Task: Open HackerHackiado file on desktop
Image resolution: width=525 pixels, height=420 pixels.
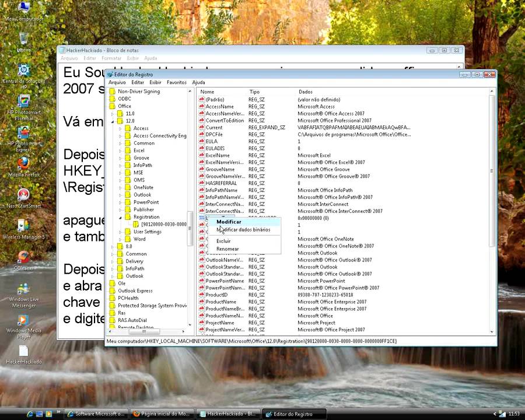Action: coord(23,354)
